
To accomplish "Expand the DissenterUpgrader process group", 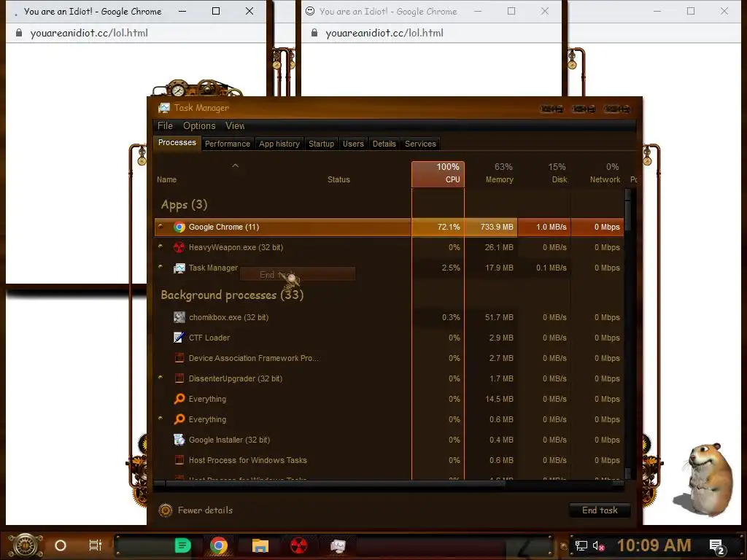I will click(160, 378).
